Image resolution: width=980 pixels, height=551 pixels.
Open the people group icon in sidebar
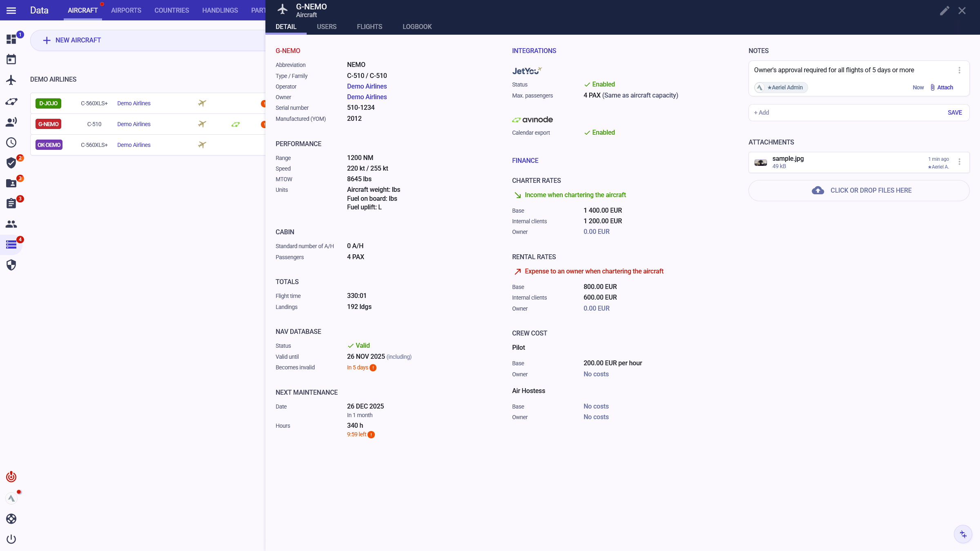pos(11,224)
